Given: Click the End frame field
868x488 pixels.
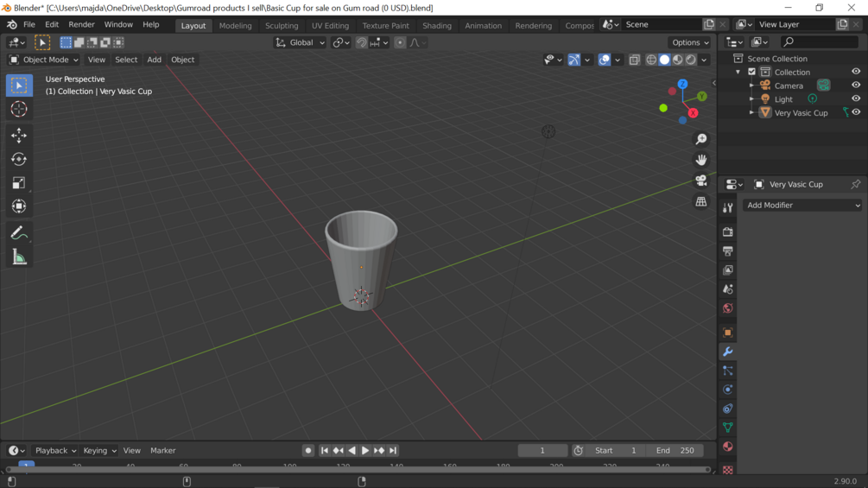Looking at the screenshot, I should (x=675, y=450).
